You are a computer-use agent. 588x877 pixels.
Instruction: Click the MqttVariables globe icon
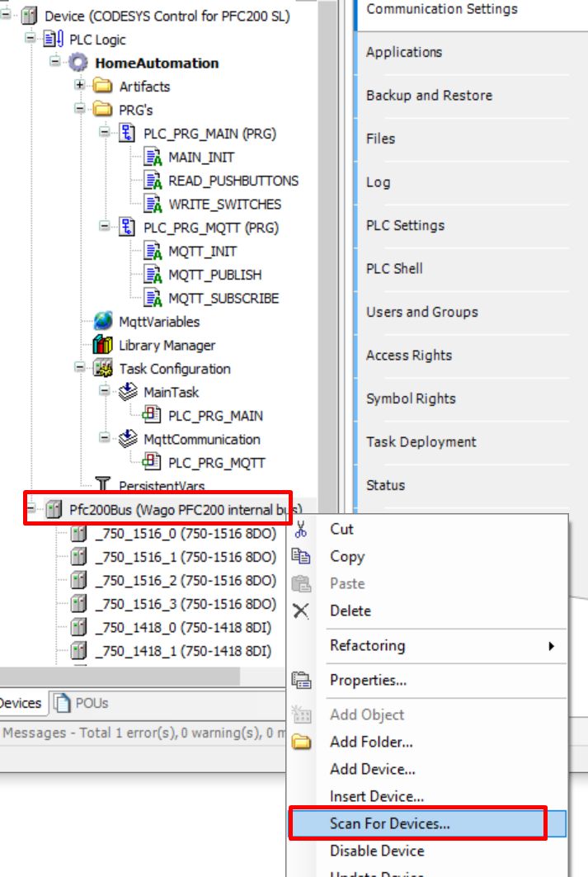103,321
